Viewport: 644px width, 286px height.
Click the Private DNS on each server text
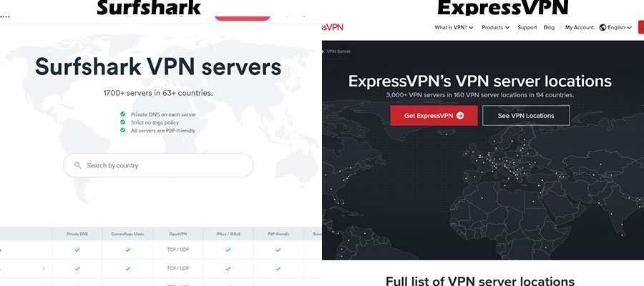point(163,114)
